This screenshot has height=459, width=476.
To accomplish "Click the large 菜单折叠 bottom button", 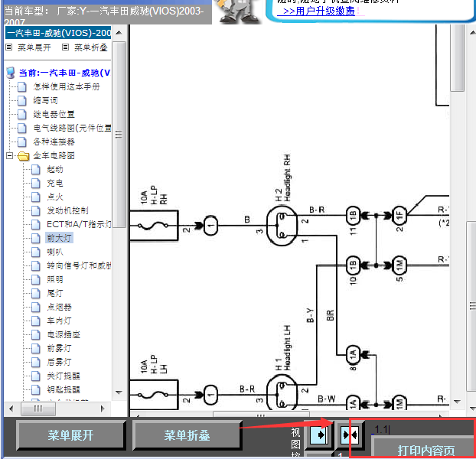I will pyautogui.click(x=187, y=435).
